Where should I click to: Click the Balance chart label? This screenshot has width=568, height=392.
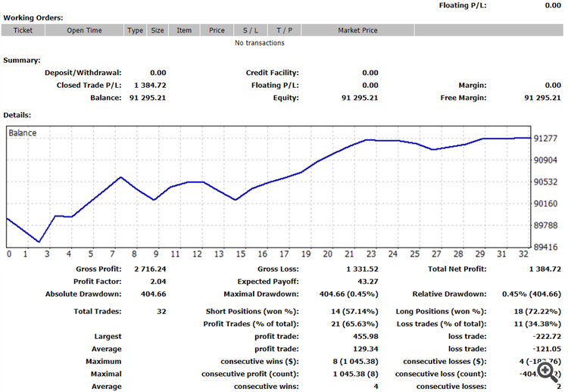pos(23,133)
